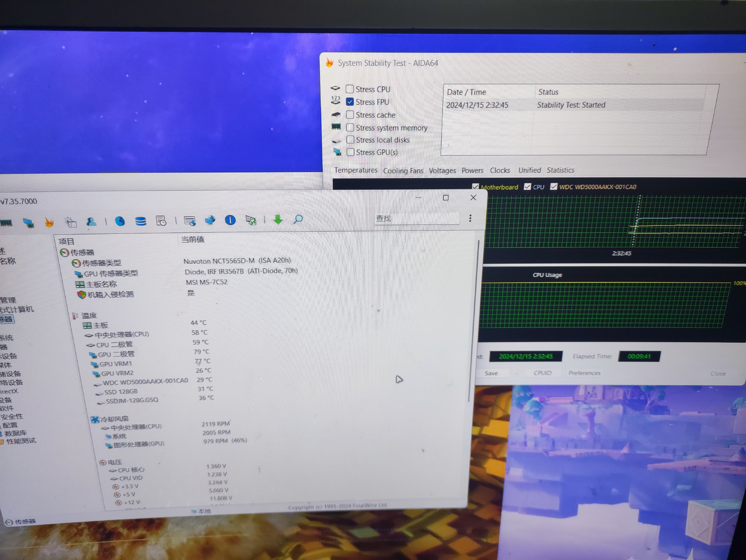746x560 pixels.
Task: Click the green download arrow icon
Action: pos(278,220)
